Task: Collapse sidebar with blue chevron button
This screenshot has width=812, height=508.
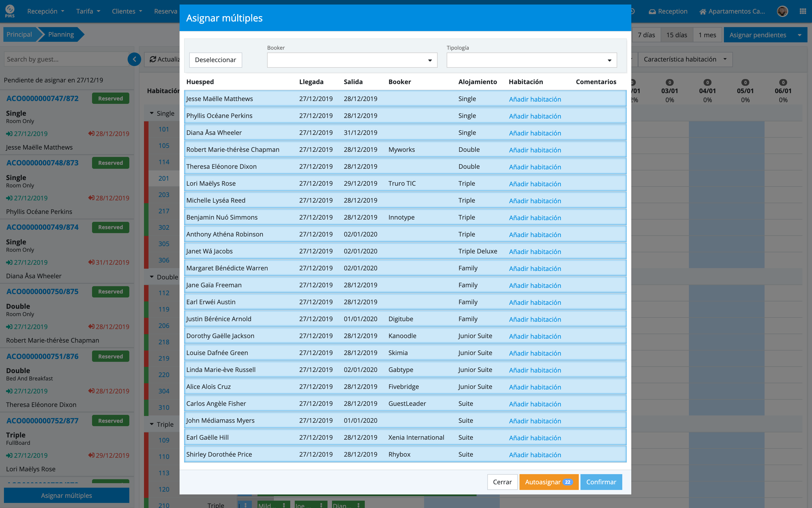Action: click(x=134, y=59)
